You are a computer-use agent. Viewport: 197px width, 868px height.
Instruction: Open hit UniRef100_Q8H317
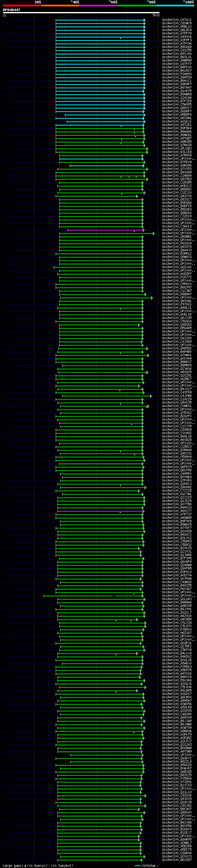click(x=177, y=108)
